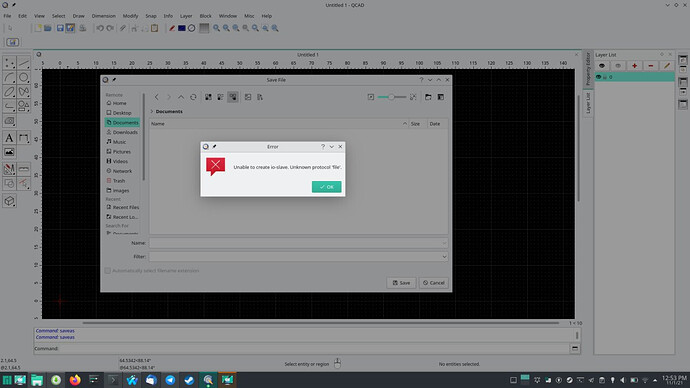Go to Downloads in places sidebar
The image size is (690, 388).
click(123, 132)
